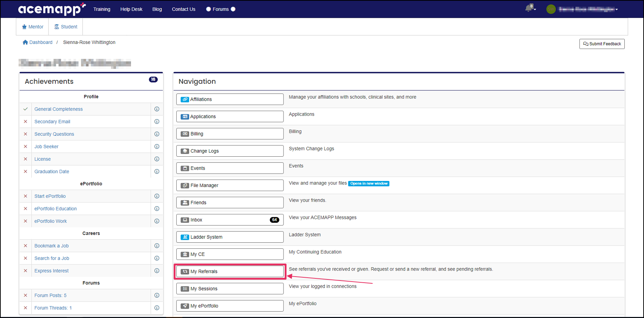The height and width of the screenshot is (318, 644).
Task: Click the user avatar circle
Action: tap(551, 9)
